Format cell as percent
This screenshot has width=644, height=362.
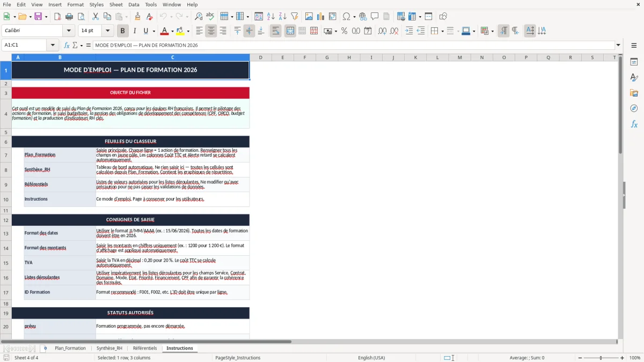pos(344,31)
